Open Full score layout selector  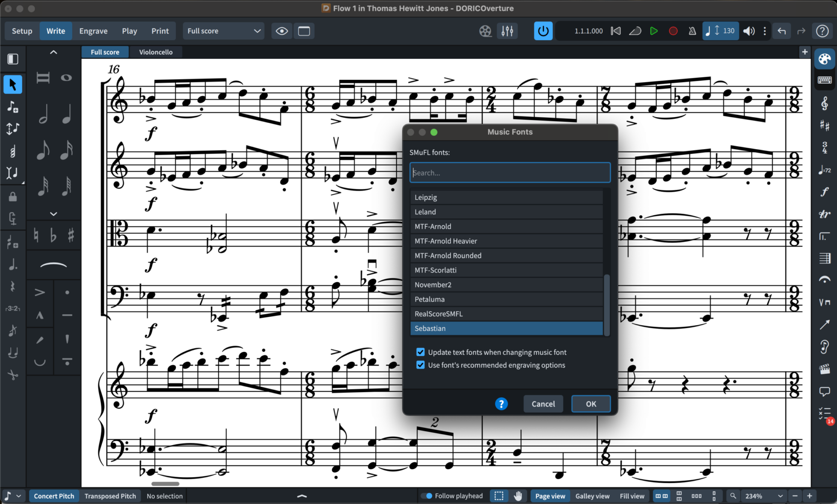[223, 31]
